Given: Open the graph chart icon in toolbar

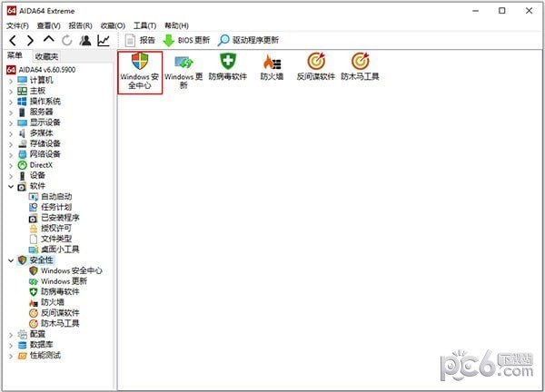Looking at the screenshot, I should 104,41.
